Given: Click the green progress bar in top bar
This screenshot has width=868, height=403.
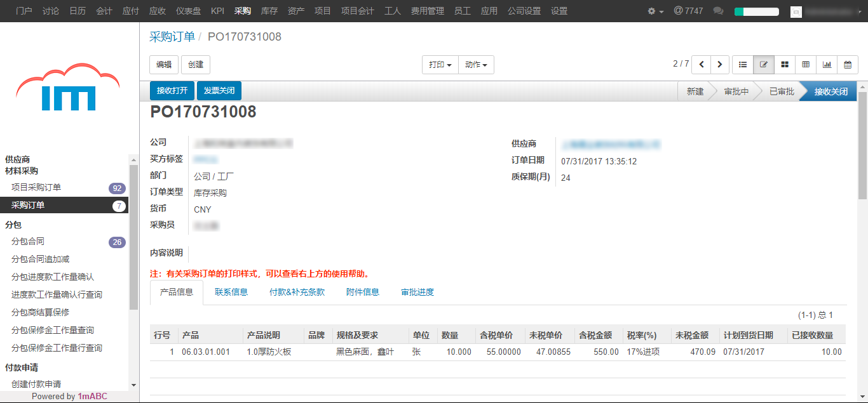Looking at the screenshot, I should 756,11.
